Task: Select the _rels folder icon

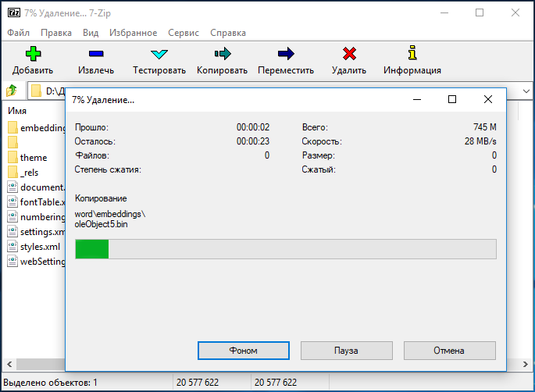Action: coord(12,172)
